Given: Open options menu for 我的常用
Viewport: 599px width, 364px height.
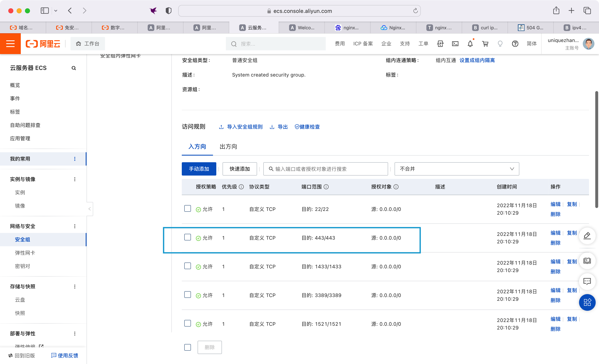Looking at the screenshot, I should pyautogui.click(x=75, y=159).
